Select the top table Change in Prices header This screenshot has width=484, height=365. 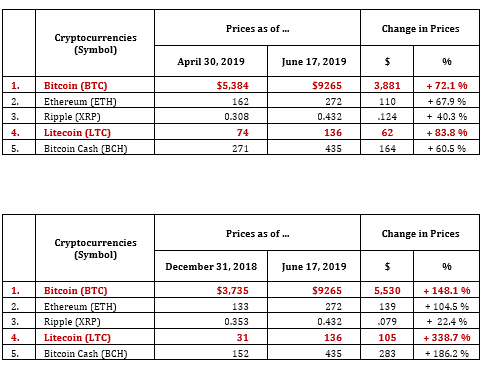[420, 28]
